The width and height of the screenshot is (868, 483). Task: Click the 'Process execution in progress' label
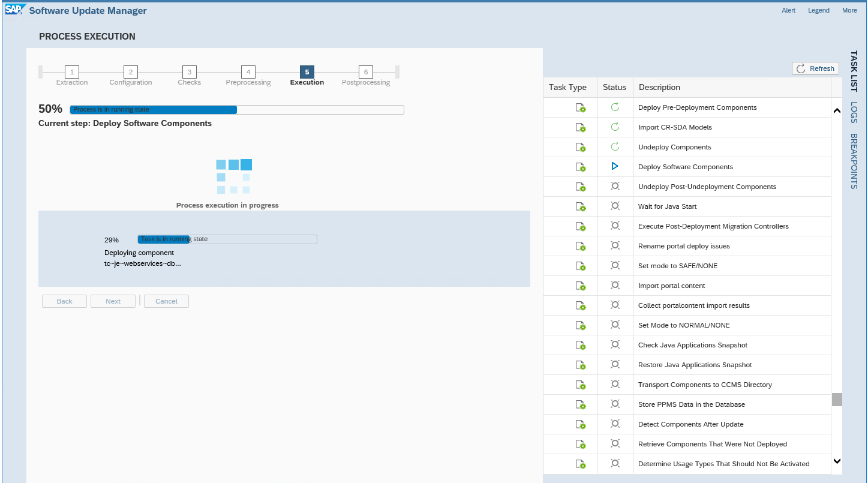[x=227, y=205]
